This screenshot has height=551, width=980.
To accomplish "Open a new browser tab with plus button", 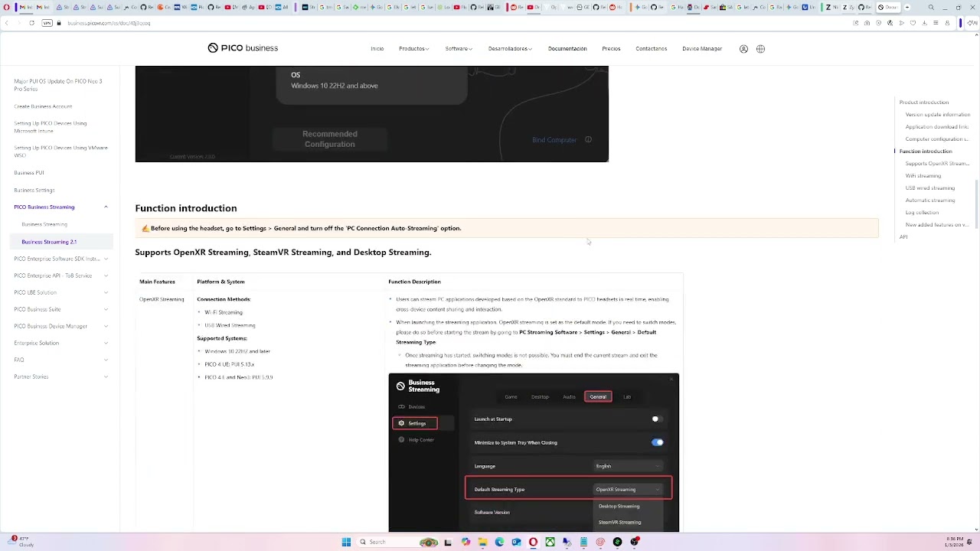I will pos(906,7).
